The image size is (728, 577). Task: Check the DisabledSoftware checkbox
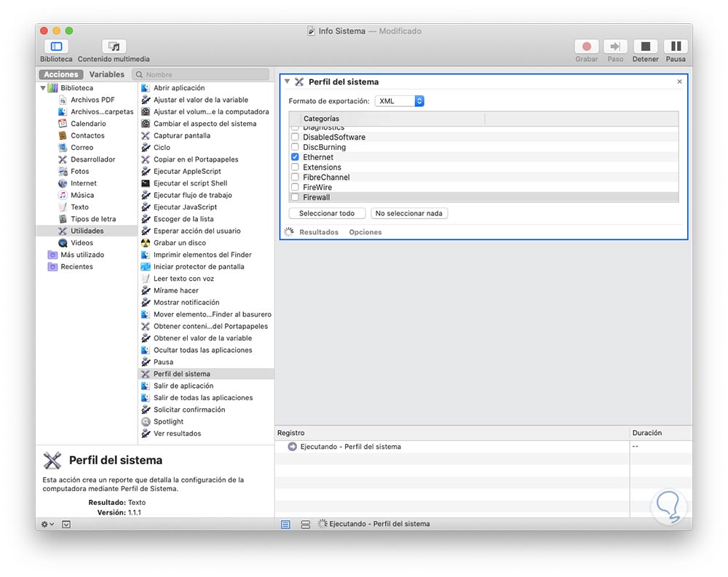[295, 137]
